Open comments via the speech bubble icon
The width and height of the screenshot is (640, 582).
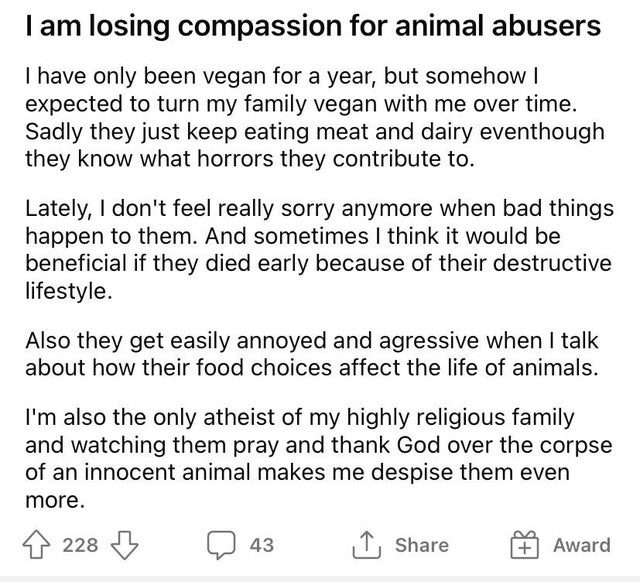221,545
